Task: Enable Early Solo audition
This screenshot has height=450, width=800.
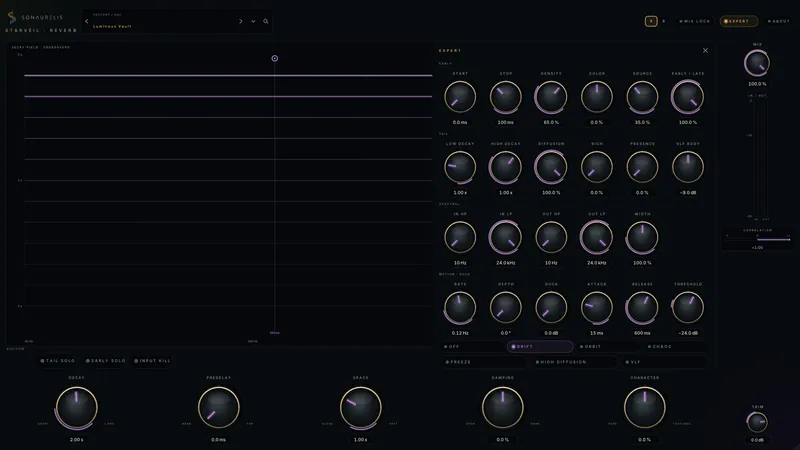Action: [106, 361]
